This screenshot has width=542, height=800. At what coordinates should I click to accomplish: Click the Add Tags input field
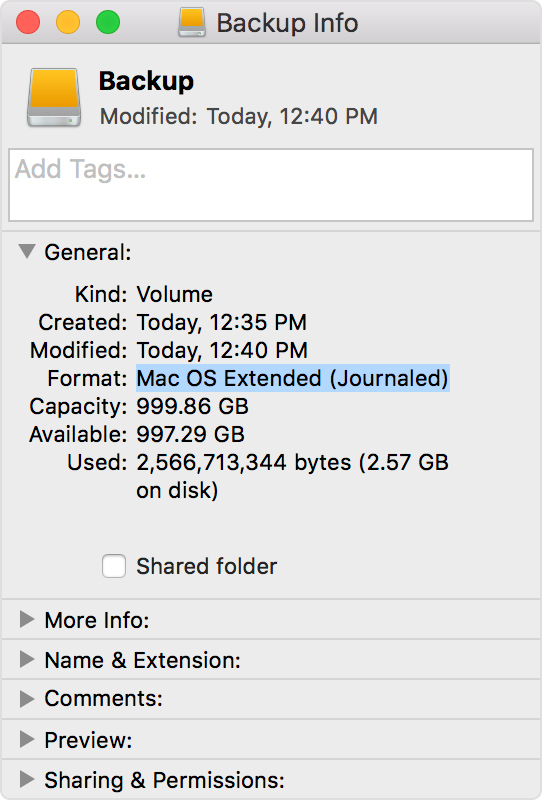coord(271,185)
